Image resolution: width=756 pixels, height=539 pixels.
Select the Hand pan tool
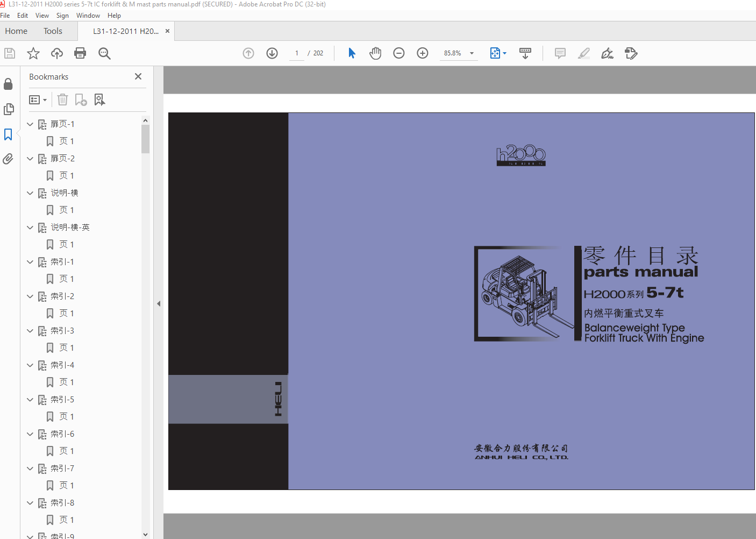375,53
